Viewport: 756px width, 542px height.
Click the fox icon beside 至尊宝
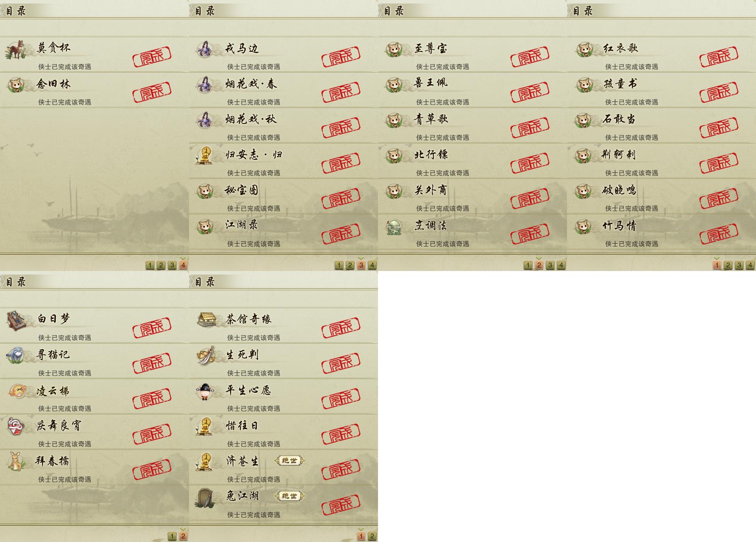point(394,49)
